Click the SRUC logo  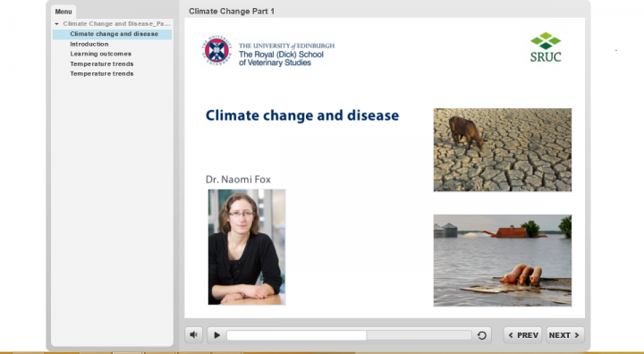pyautogui.click(x=546, y=47)
